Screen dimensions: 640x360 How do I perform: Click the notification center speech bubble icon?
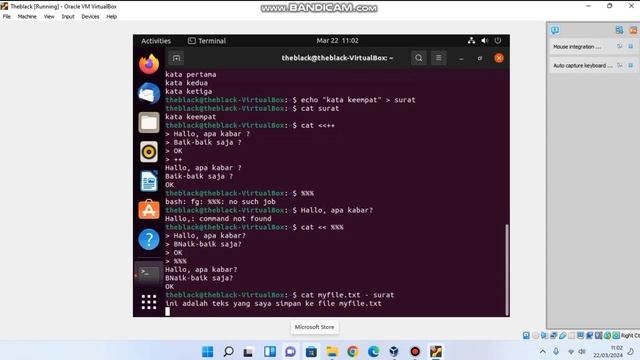point(555,30)
